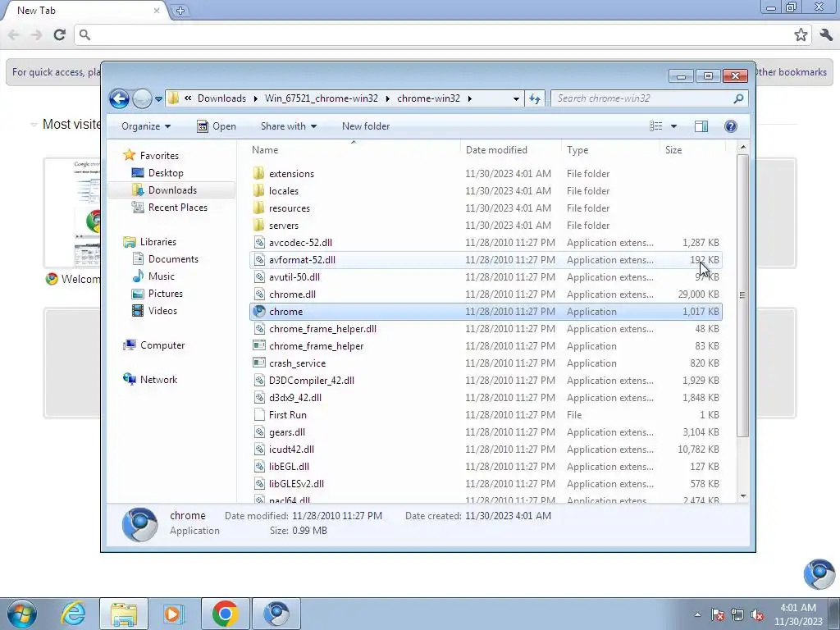Expand arrow after Downloads breadcrumb
Screen dimensions: 840x630
(256, 98)
